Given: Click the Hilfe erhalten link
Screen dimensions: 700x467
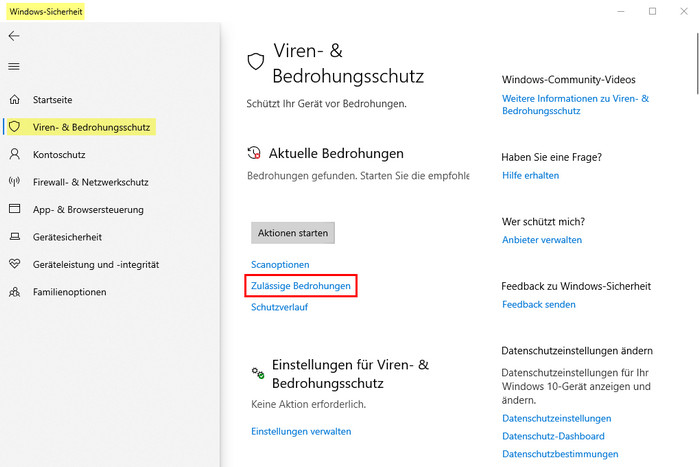Looking at the screenshot, I should [x=530, y=175].
